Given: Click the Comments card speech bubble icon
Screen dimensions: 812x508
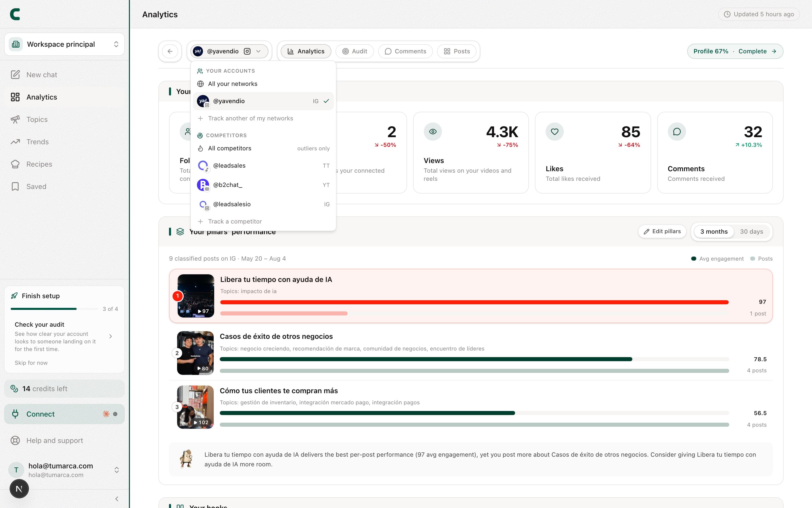Looking at the screenshot, I should point(677,132).
